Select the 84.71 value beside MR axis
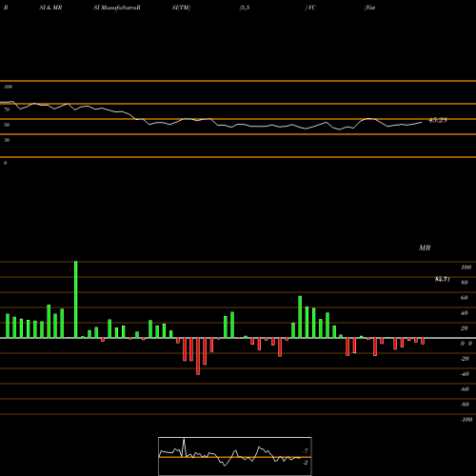Image resolution: width=476 pixels, height=476 pixels. click(443, 279)
